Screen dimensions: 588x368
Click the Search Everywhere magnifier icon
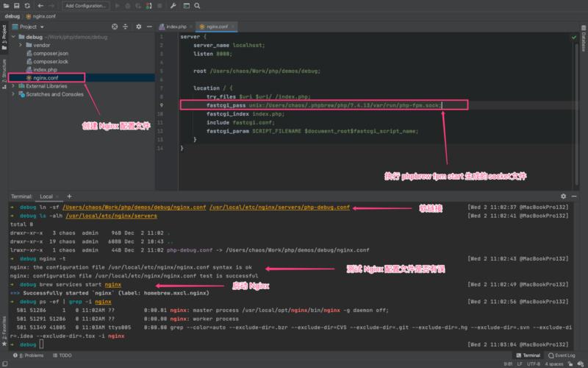(197, 6)
